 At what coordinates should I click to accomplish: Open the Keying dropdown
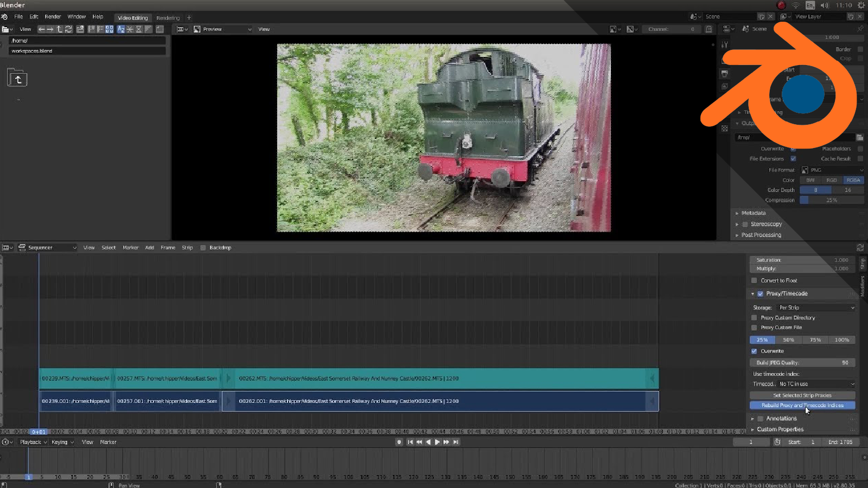click(62, 442)
